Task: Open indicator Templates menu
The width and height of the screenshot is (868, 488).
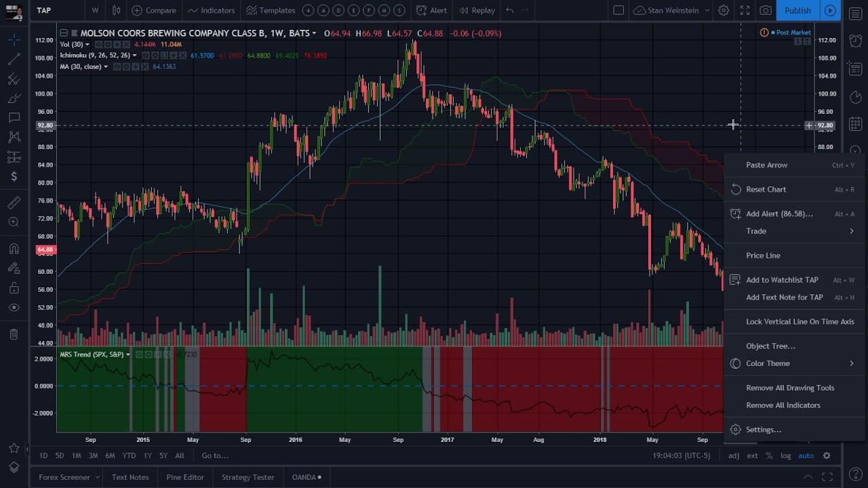Action: tap(271, 10)
